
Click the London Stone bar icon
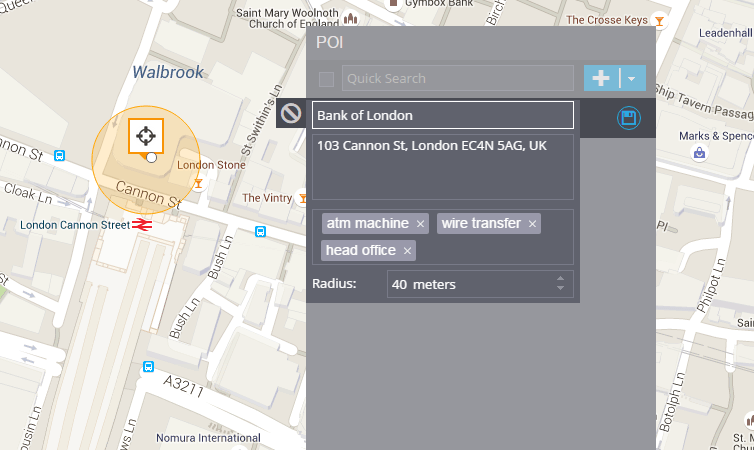pos(198,183)
